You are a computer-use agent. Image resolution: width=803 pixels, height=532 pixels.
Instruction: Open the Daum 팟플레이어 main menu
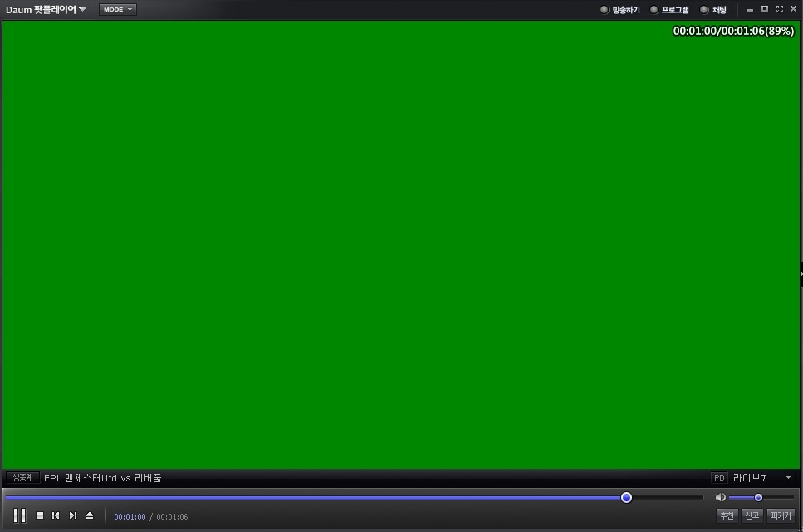[x=46, y=9]
